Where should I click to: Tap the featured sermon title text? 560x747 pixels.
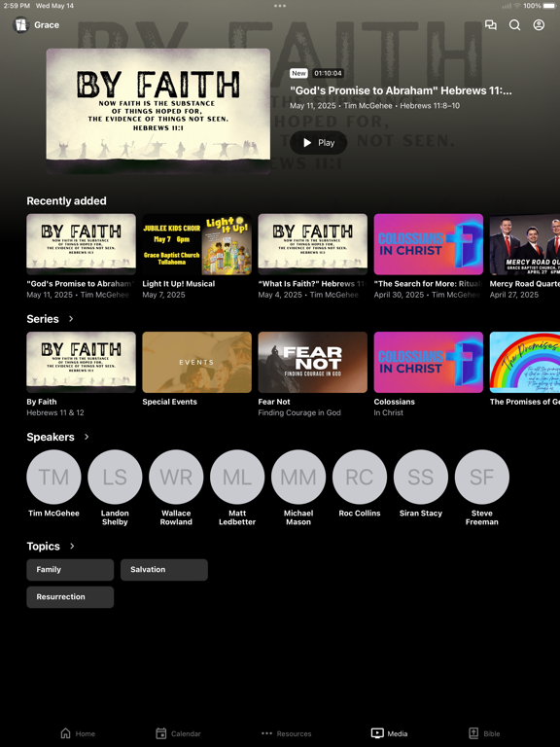401,90
